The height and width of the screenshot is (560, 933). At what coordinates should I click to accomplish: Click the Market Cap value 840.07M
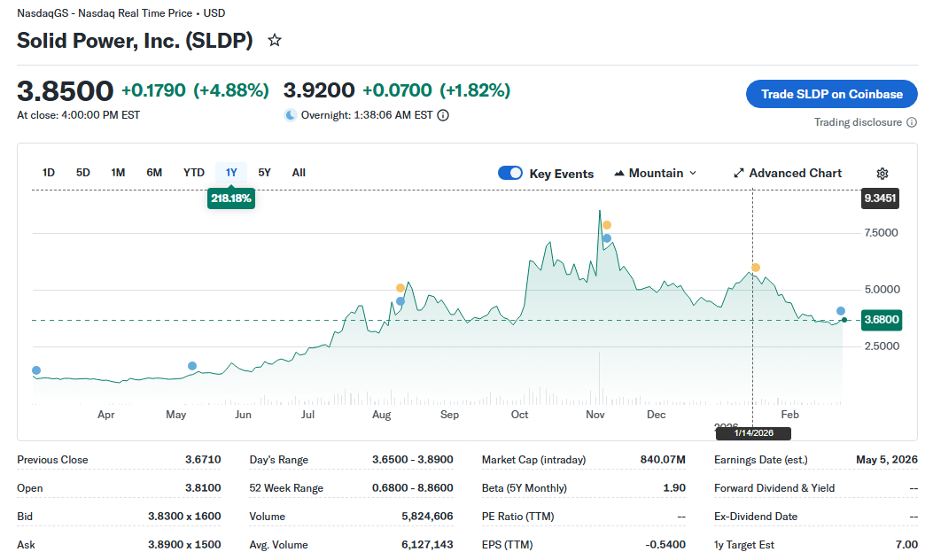click(663, 459)
